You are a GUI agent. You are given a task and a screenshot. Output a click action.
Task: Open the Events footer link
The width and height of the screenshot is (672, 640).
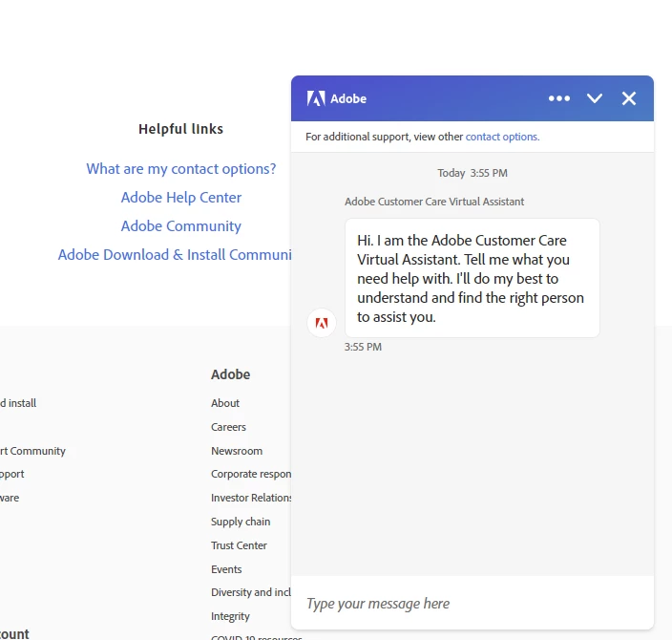coord(226,569)
